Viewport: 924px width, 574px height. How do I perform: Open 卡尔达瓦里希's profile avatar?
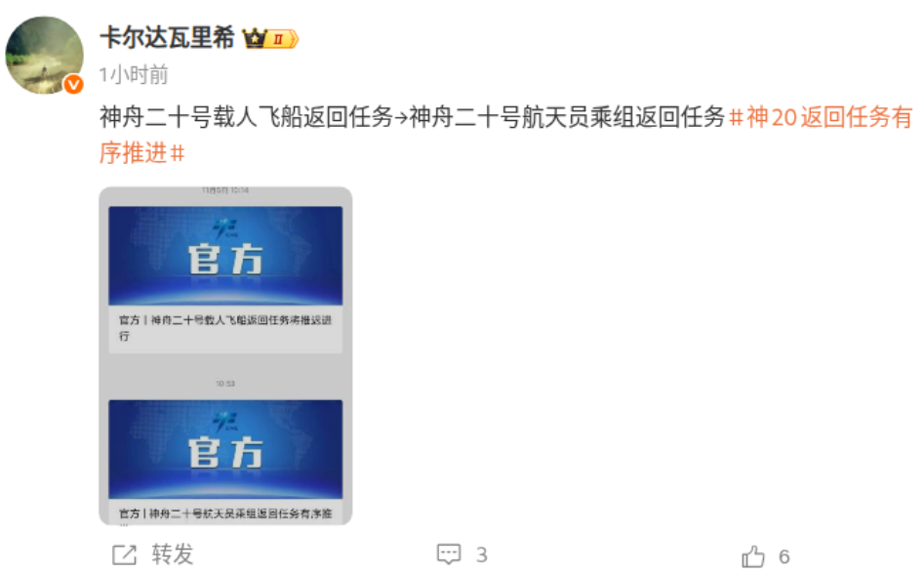coord(44,55)
